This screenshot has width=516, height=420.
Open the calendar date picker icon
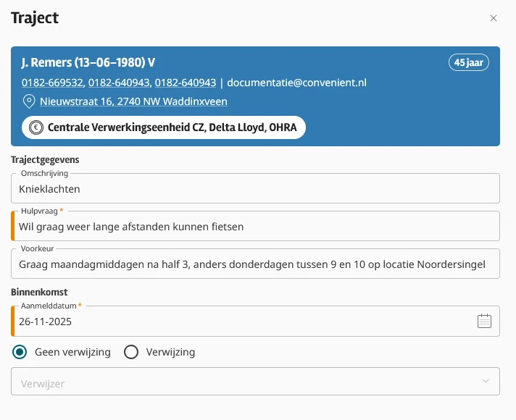(x=485, y=321)
